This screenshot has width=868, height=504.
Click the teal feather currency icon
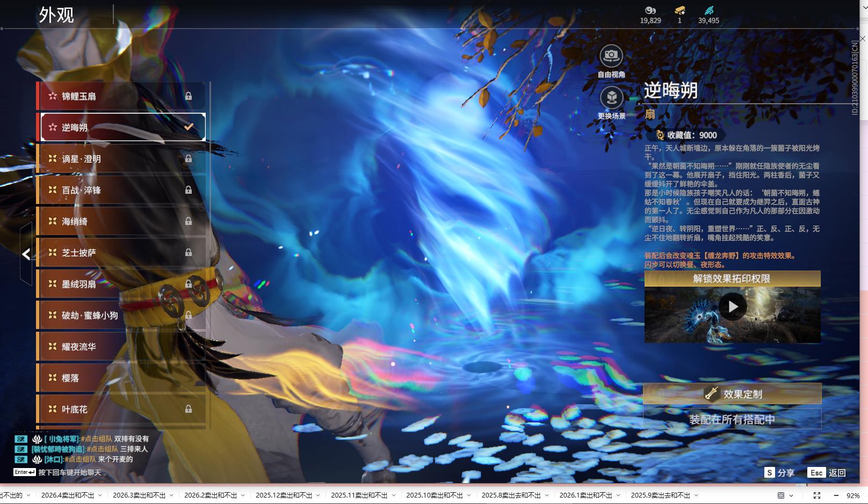708,10
